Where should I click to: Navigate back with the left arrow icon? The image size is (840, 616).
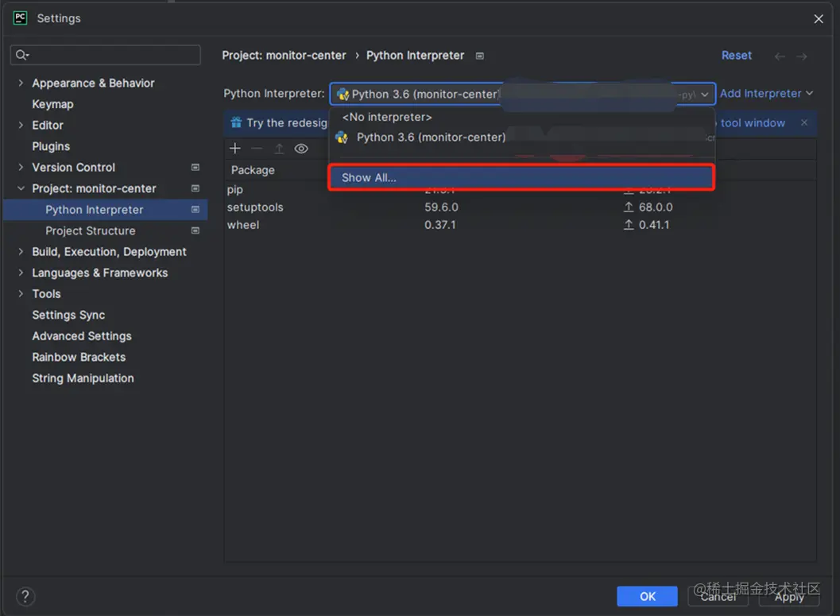pyautogui.click(x=780, y=56)
